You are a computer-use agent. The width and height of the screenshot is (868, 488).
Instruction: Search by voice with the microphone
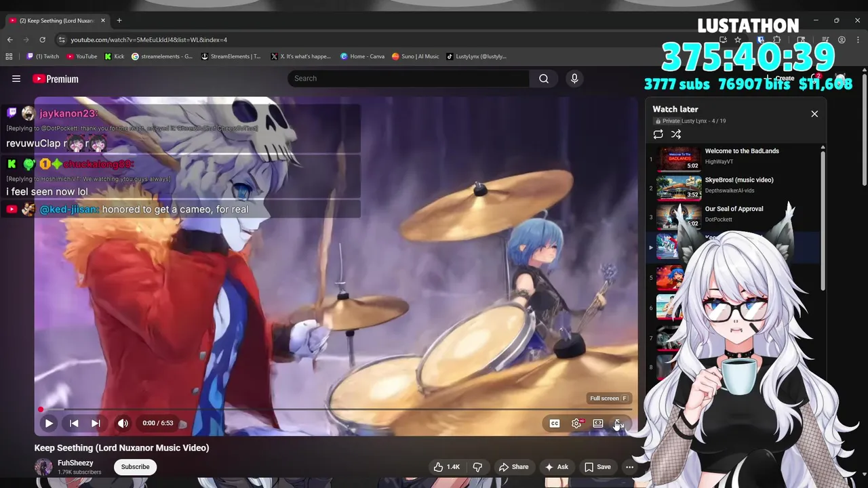(574, 79)
